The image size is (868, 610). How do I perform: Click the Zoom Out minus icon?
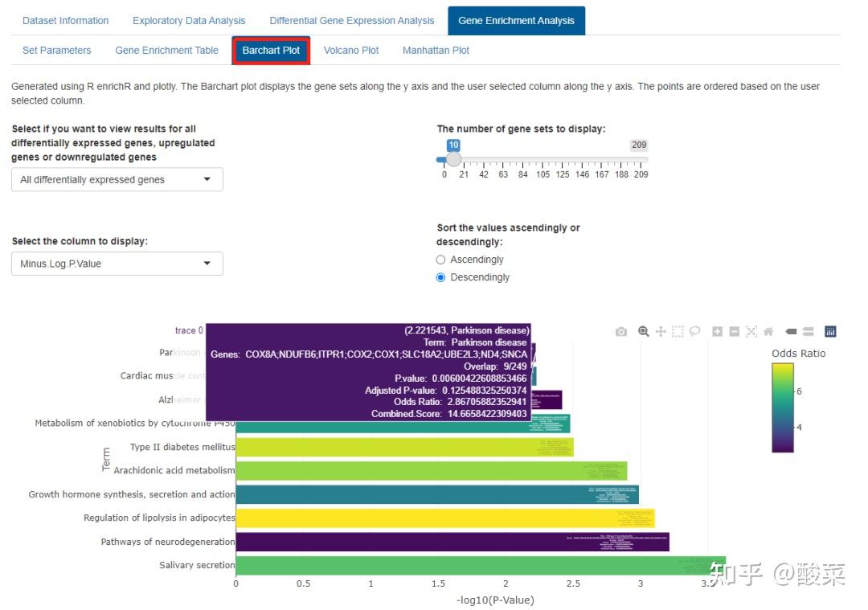click(x=735, y=331)
